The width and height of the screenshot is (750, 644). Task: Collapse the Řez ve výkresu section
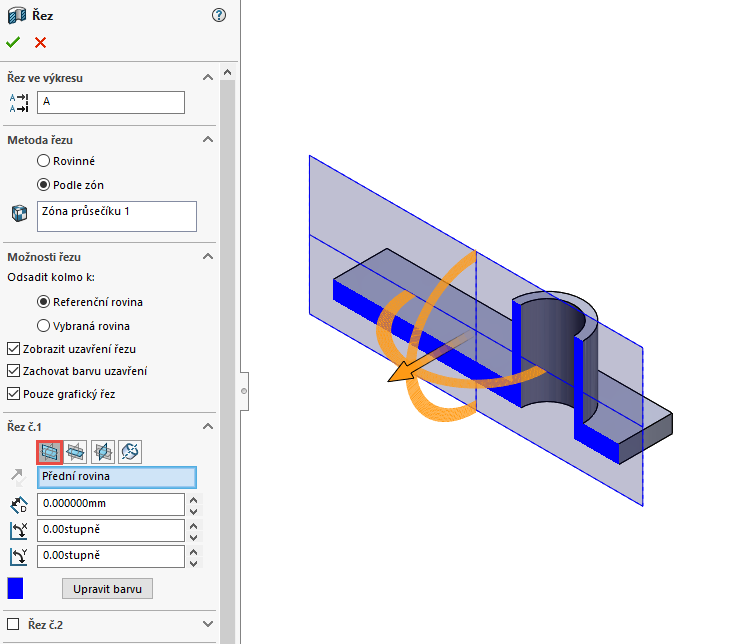tap(208, 78)
